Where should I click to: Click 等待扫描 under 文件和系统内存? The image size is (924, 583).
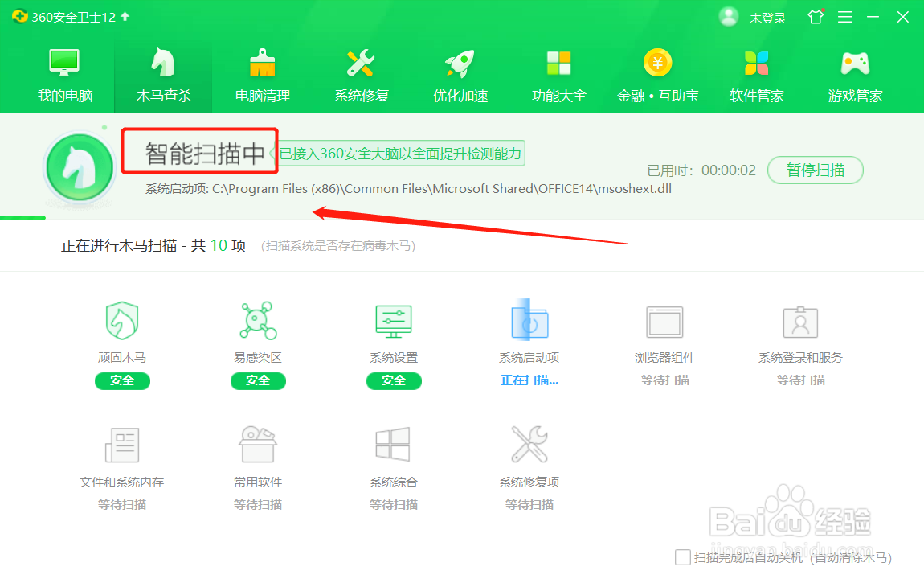click(x=122, y=505)
